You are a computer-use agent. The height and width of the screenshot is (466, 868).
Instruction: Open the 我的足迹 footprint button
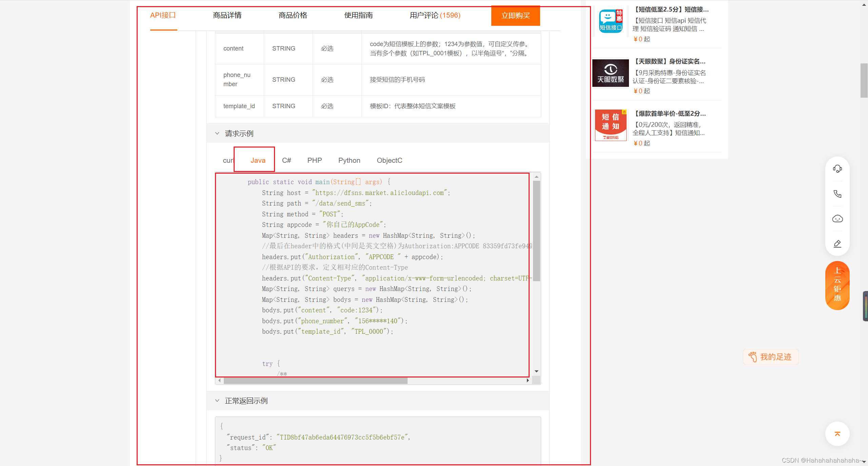tap(771, 357)
